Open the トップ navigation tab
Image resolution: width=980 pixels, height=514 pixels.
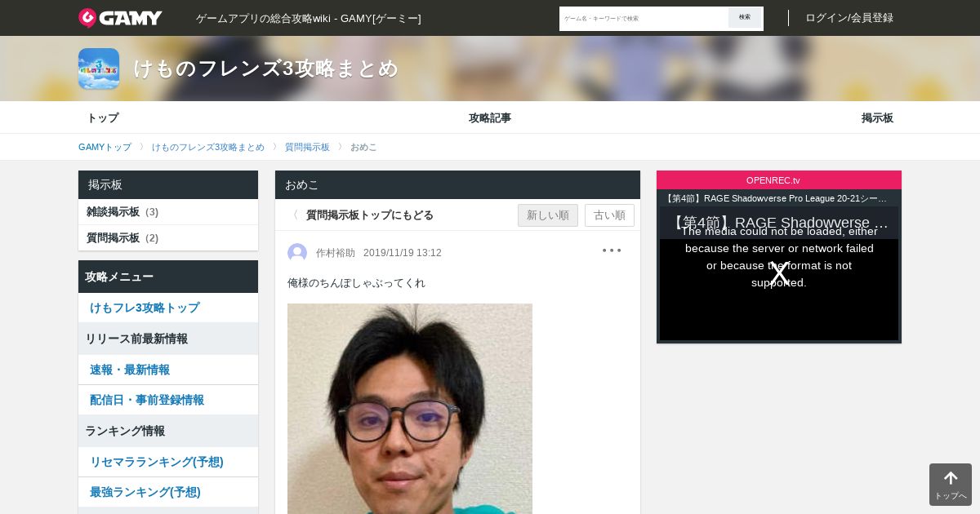tap(103, 117)
